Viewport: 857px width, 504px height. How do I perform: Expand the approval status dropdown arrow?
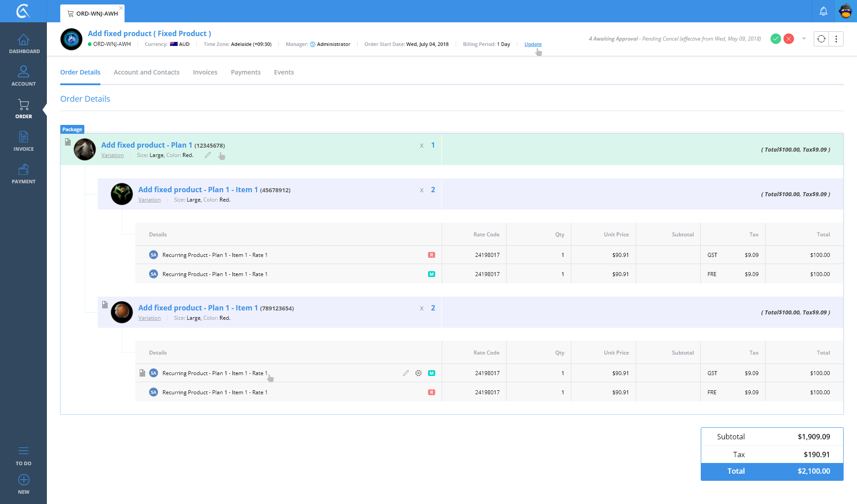(x=804, y=39)
